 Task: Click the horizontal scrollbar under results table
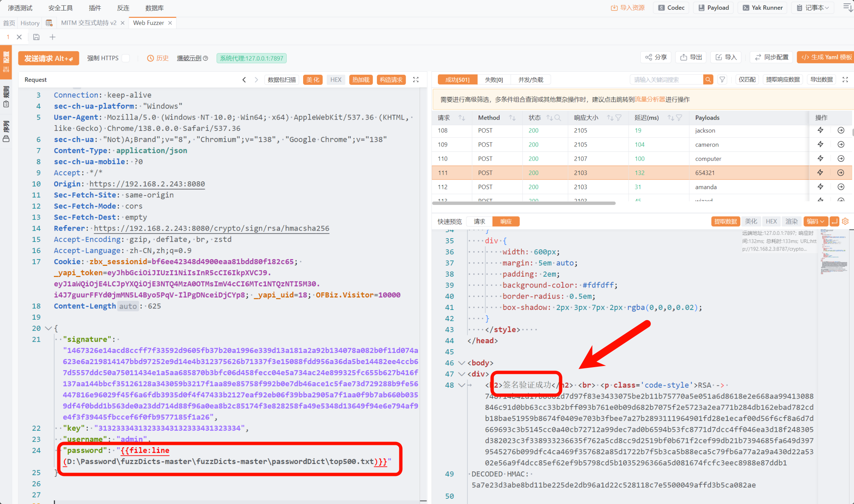click(x=524, y=203)
